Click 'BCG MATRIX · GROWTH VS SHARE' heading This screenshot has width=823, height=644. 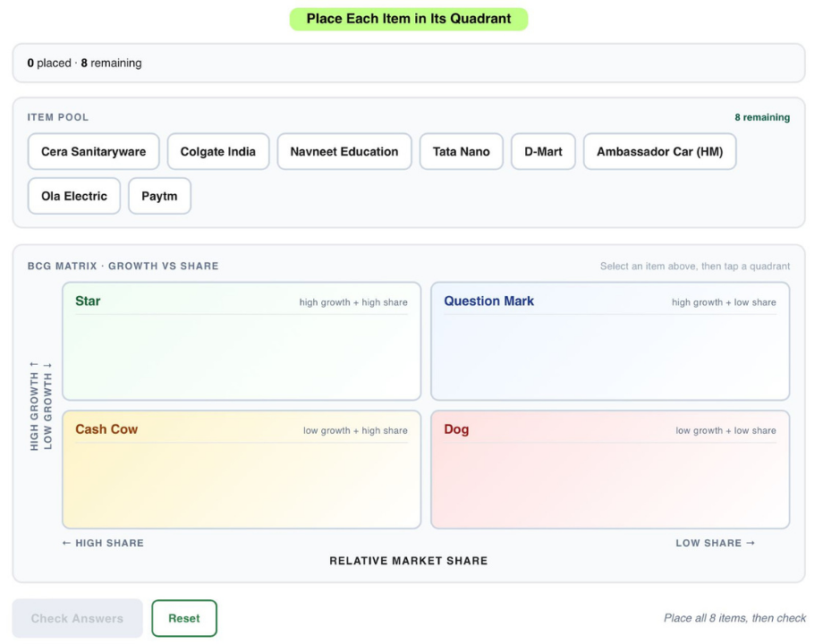[x=123, y=267]
